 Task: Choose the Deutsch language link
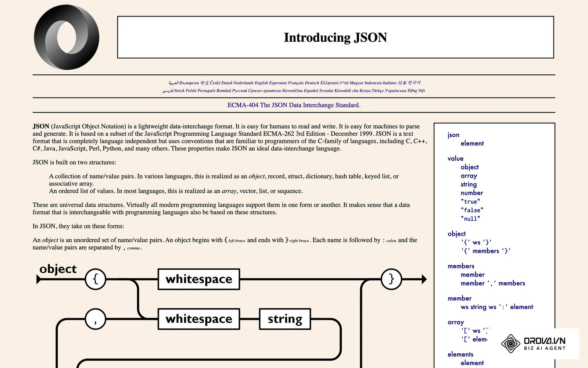312,83
